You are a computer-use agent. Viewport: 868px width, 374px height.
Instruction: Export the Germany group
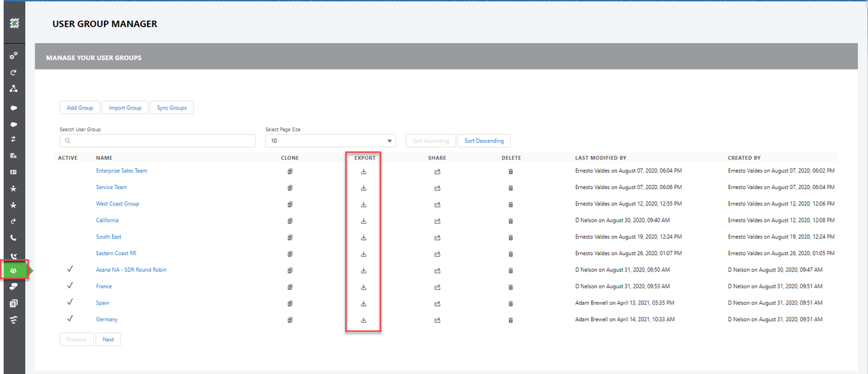[x=363, y=320]
